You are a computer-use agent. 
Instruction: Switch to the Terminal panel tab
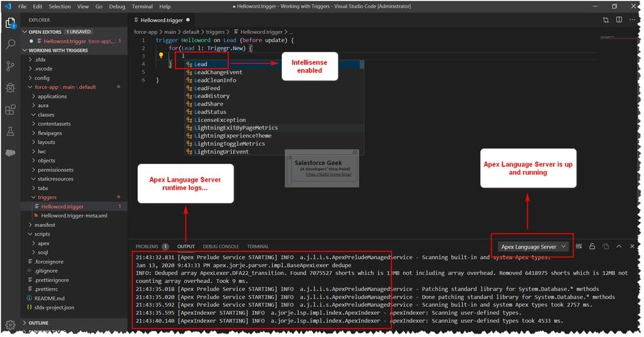coord(257,246)
